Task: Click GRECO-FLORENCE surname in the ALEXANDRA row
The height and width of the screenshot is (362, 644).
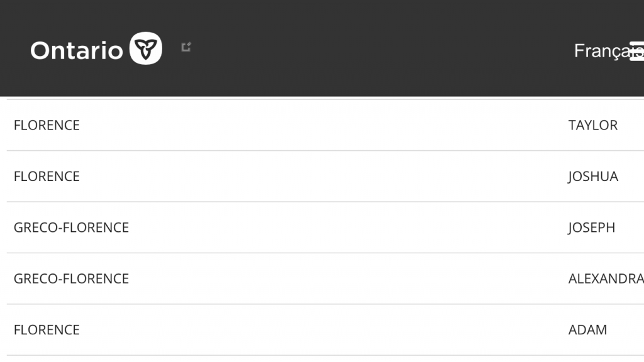Action: click(71, 279)
